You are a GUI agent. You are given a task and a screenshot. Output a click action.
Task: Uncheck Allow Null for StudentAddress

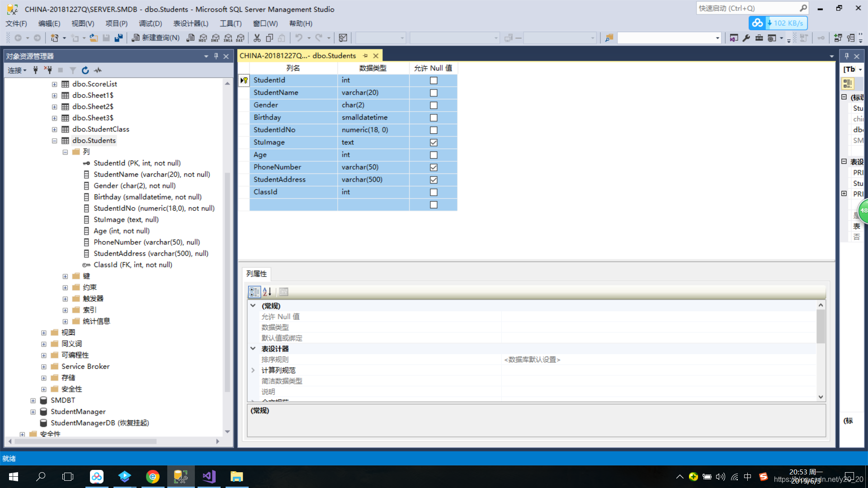coord(434,180)
